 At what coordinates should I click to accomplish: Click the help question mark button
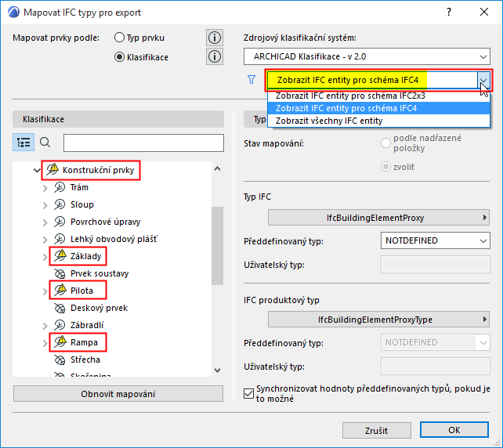449,13
